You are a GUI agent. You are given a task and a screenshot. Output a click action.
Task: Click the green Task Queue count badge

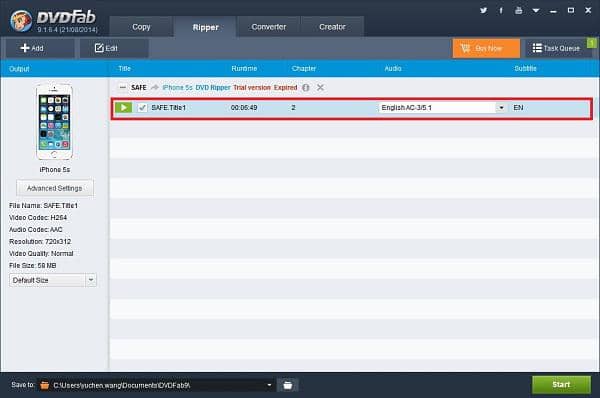(591, 43)
